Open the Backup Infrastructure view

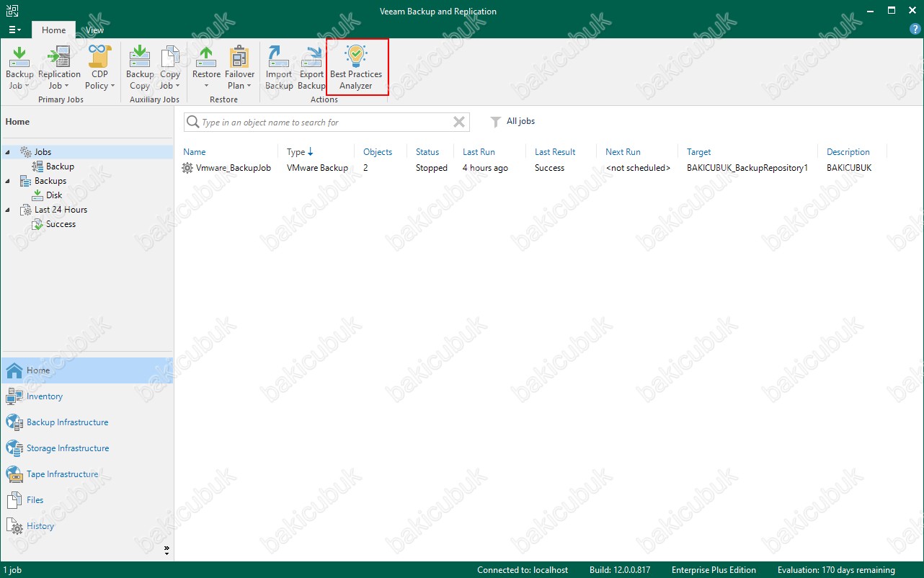coord(67,422)
